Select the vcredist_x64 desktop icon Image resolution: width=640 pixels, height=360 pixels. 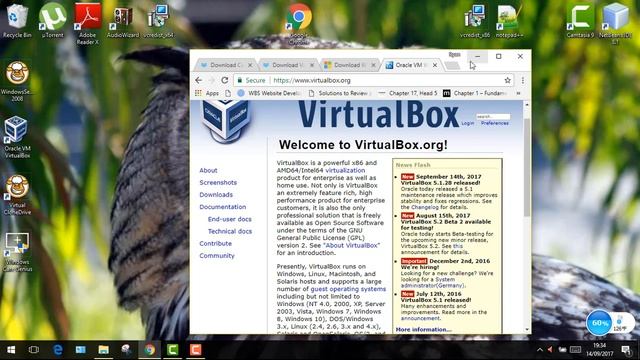click(x=158, y=21)
